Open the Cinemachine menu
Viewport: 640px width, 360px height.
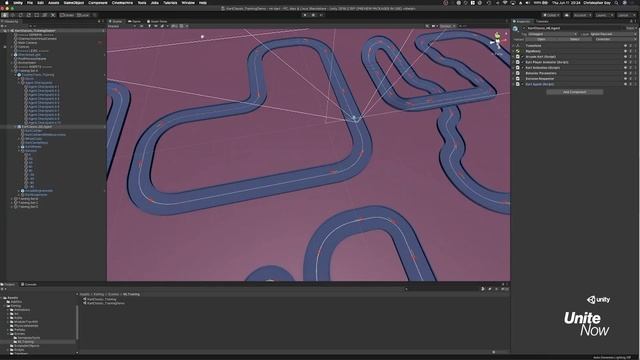[x=122, y=2]
